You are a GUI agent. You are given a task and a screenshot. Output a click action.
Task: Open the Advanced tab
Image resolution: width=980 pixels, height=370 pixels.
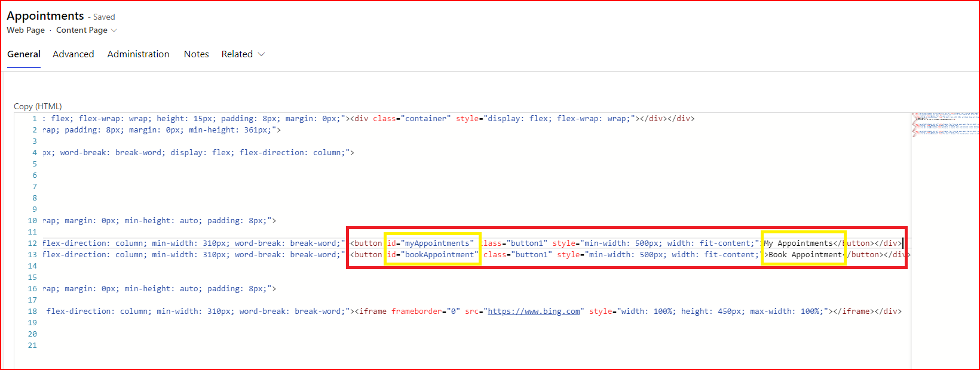73,54
